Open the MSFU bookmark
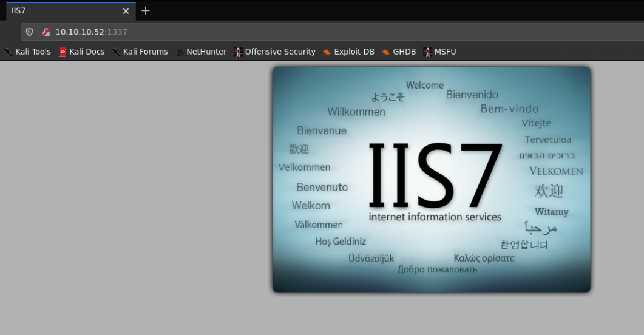 [440, 52]
